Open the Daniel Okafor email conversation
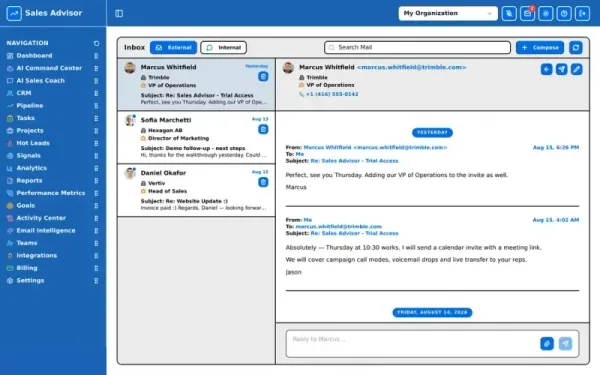 coord(196,190)
